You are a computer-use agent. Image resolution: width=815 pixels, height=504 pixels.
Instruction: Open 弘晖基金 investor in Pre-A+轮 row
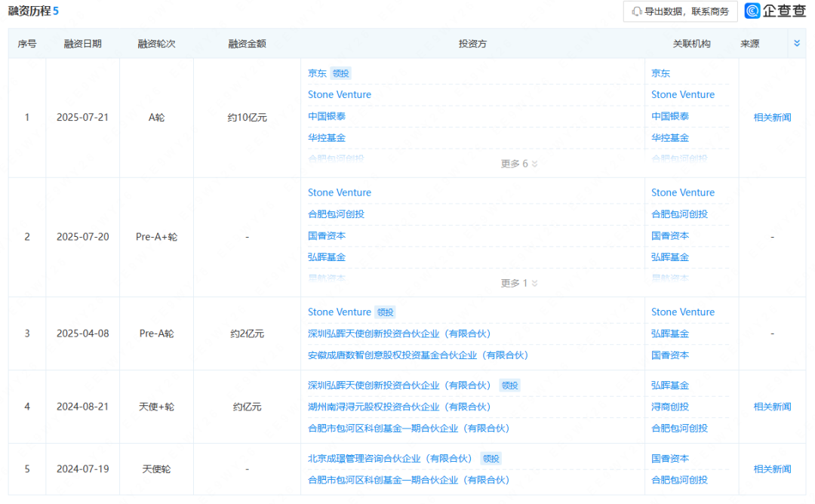click(327, 257)
